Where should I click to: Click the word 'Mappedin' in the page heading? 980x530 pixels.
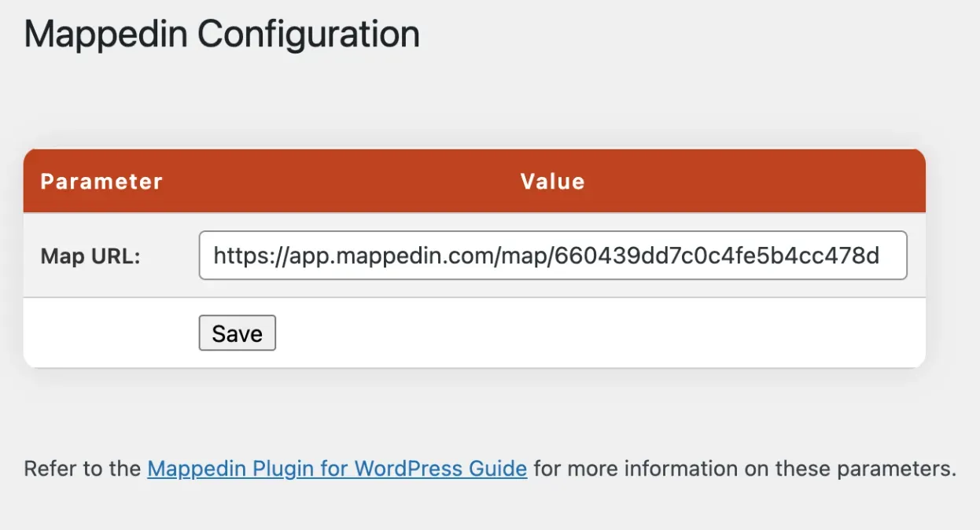(x=106, y=35)
